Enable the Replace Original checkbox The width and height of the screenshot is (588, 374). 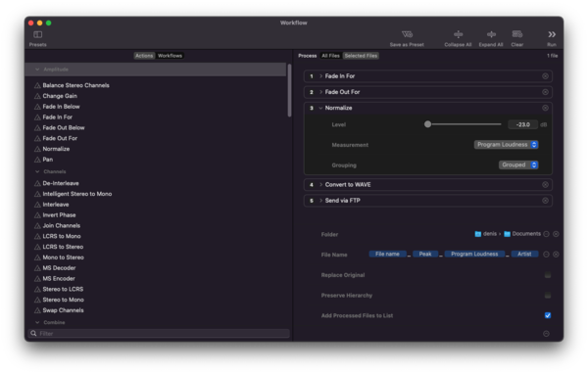548,275
